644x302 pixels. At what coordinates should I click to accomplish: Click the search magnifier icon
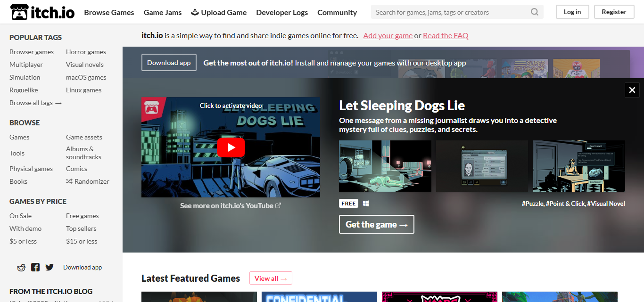tap(534, 12)
